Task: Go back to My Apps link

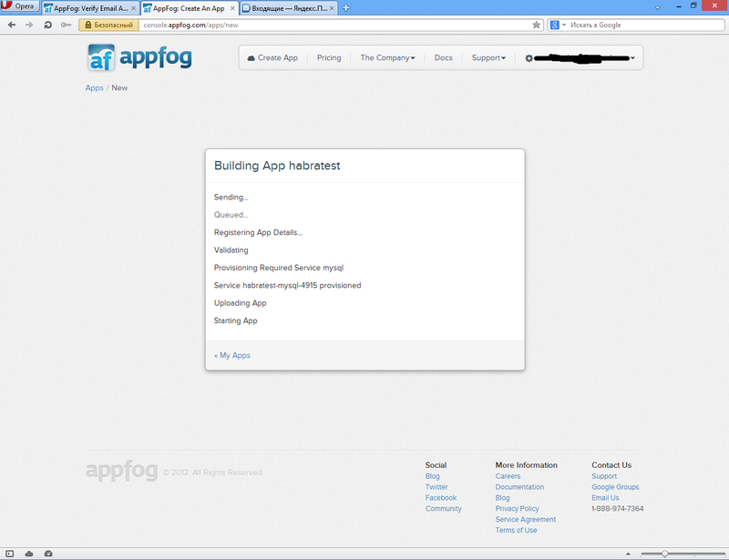Action: coord(232,355)
